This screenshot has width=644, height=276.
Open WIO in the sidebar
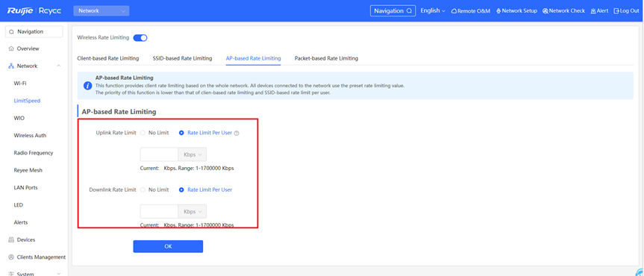19,119
